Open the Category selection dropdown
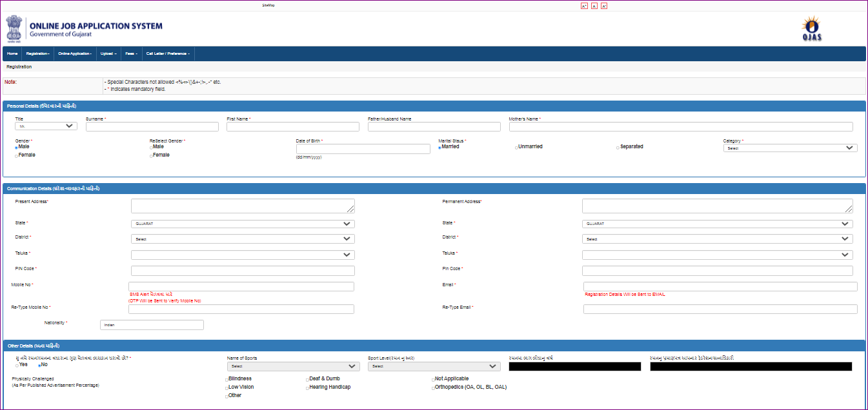 (x=789, y=148)
